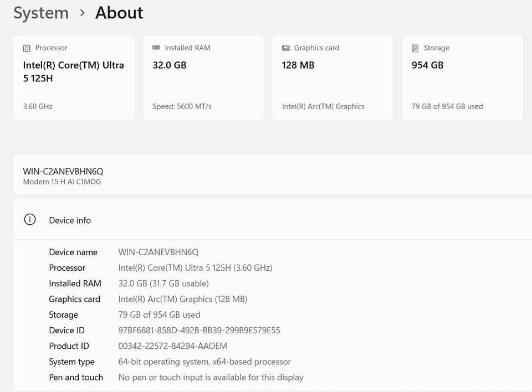Click the breadcrumb chevron after System
The image size is (532, 392).
coord(82,13)
